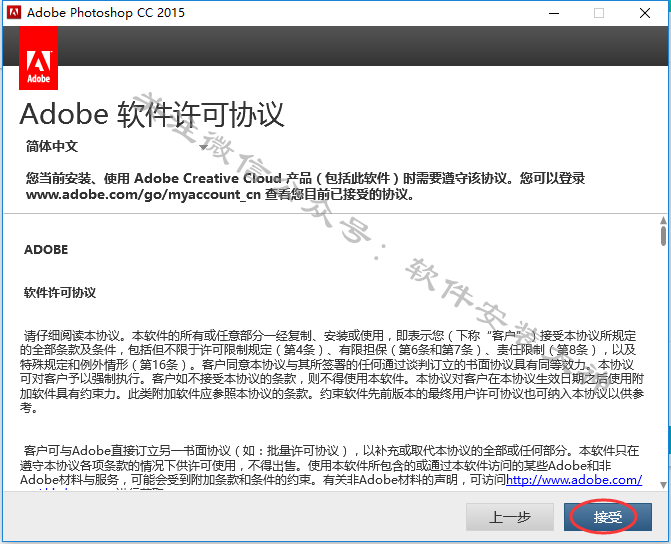671x544 pixels.
Task: Click the scrollbar down arrow
Action: click(x=663, y=485)
